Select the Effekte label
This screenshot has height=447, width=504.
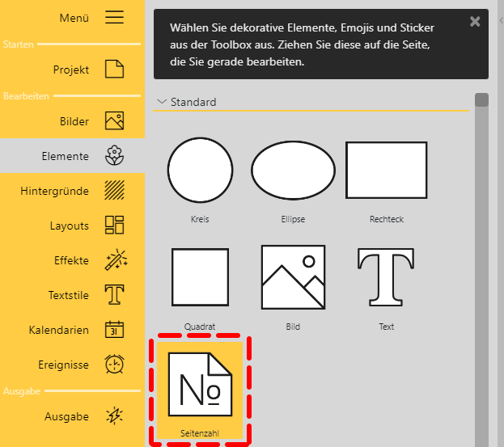pyautogui.click(x=71, y=260)
